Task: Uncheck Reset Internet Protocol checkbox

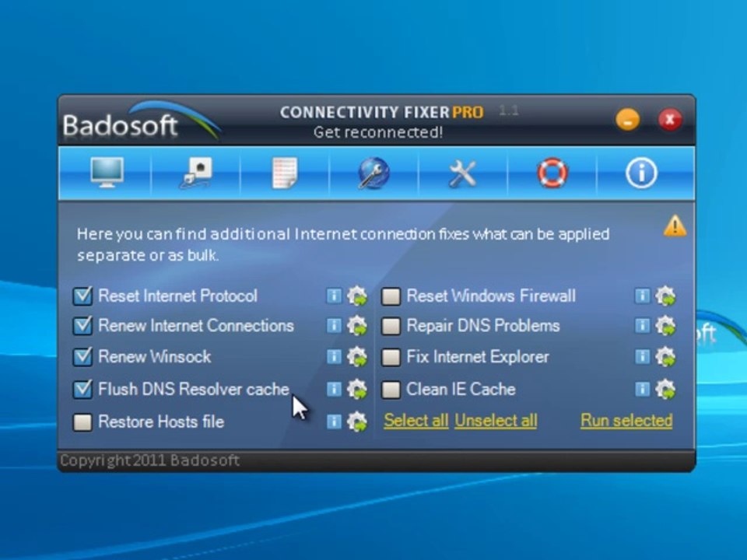Action: tap(82, 296)
